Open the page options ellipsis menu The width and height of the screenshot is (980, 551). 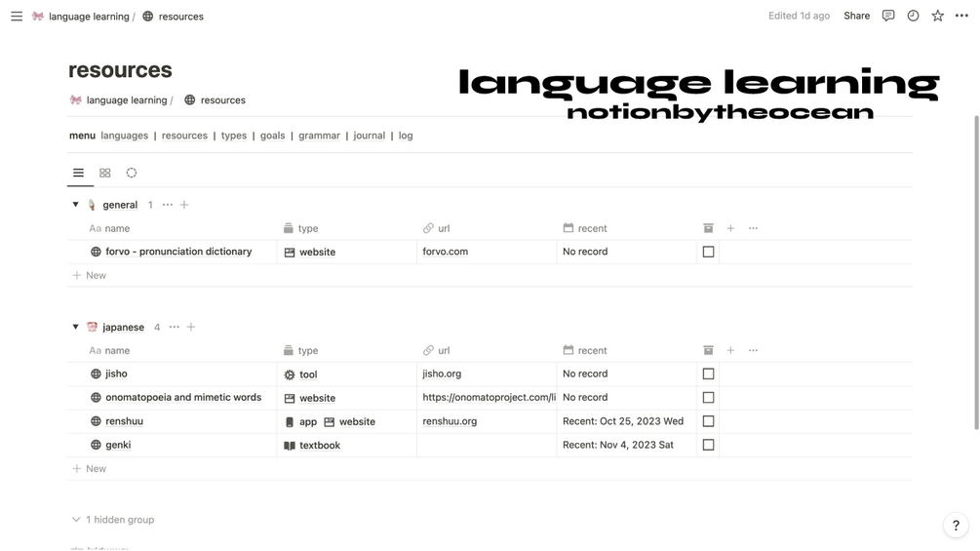pyautogui.click(x=961, y=16)
